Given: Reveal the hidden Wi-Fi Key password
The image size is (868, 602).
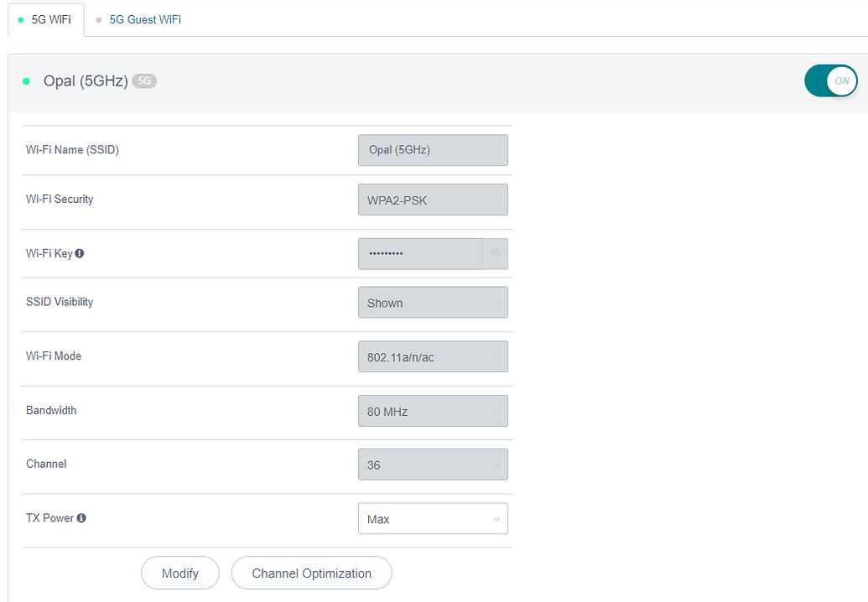Looking at the screenshot, I should (x=494, y=253).
